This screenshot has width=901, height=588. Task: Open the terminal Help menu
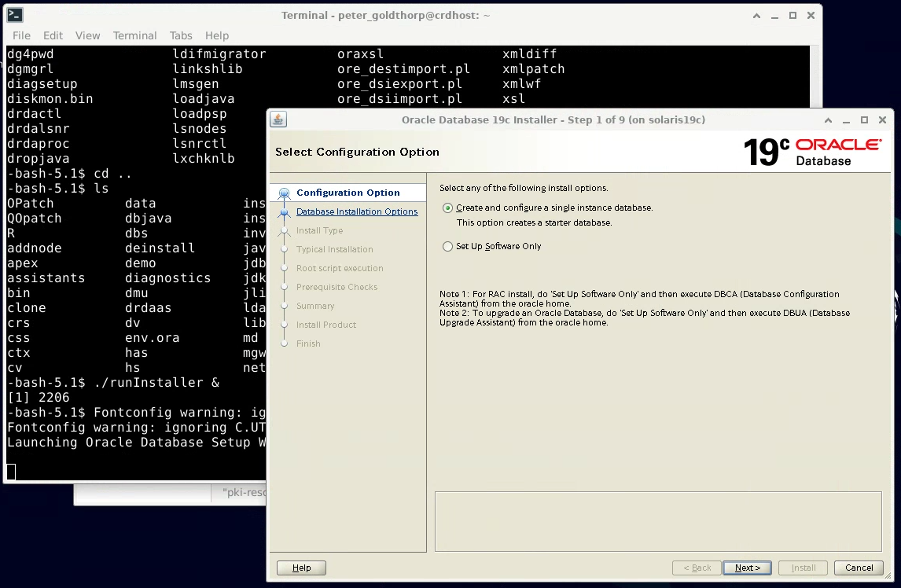217,35
